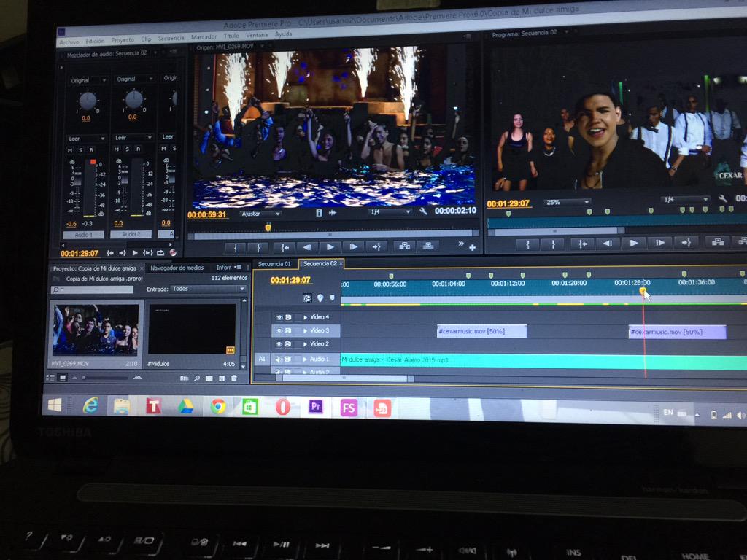Click Add Marker icon in timeline header

click(332, 298)
